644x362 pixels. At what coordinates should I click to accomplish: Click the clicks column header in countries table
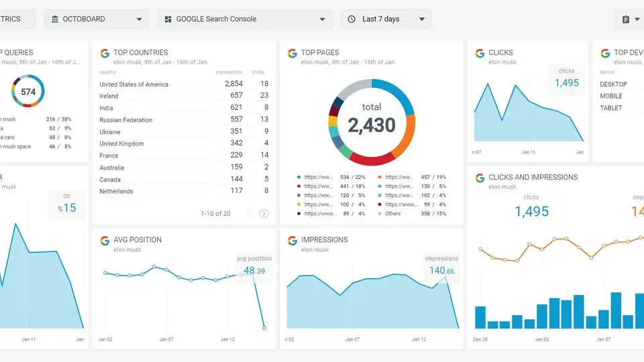tap(258, 72)
